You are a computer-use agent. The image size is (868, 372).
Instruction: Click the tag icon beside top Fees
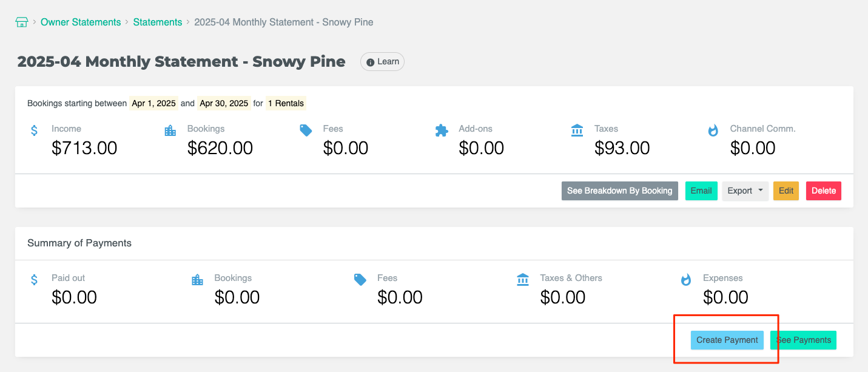point(306,130)
